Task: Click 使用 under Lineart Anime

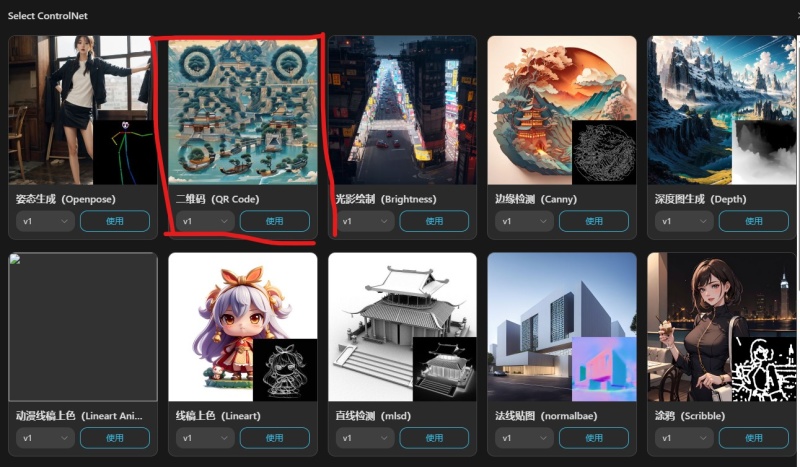Action: pyautogui.click(x=115, y=438)
